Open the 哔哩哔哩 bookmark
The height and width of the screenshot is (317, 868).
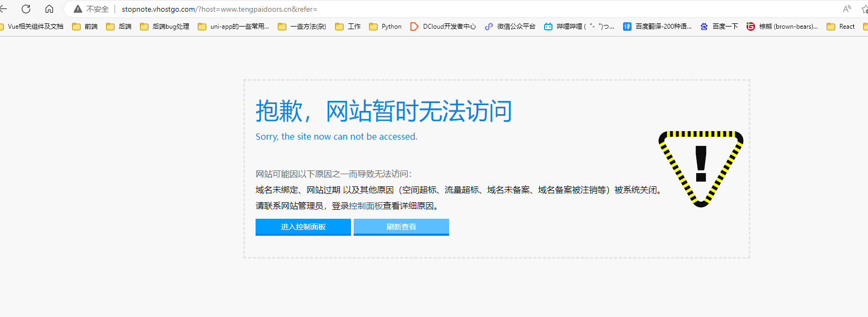click(x=579, y=27)
